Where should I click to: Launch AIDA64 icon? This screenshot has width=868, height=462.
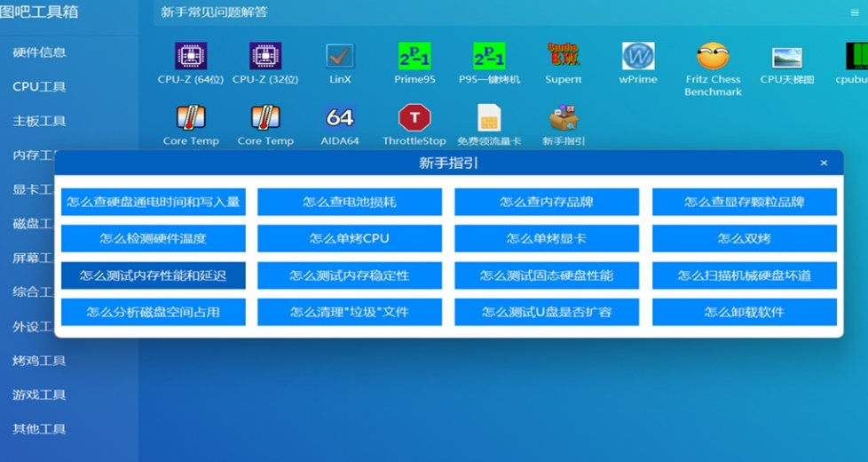(x=340, y=117)
